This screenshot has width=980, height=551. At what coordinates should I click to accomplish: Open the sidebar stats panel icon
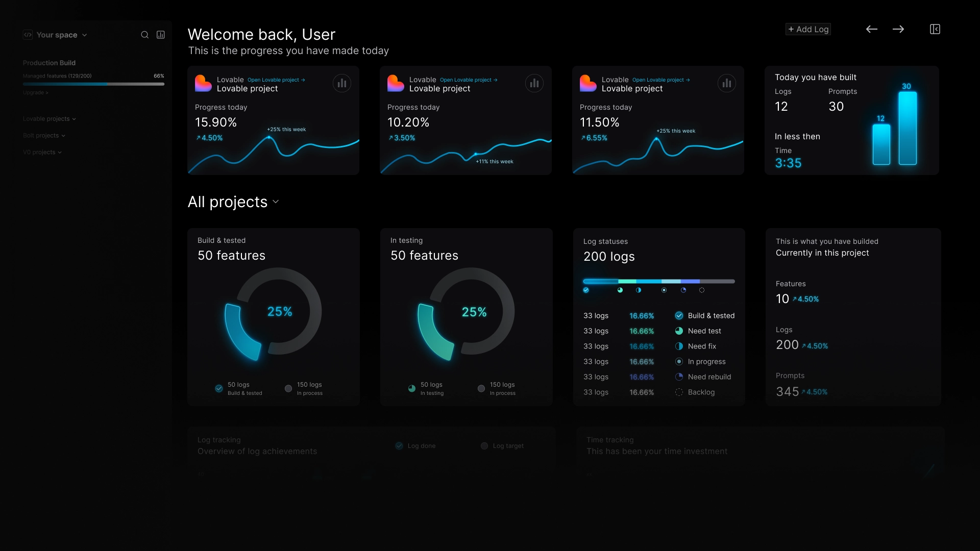click(161, 35)
